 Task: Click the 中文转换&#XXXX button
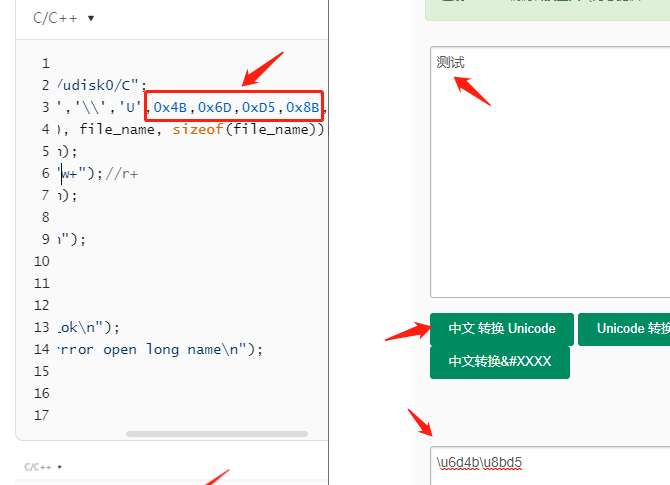500,362
